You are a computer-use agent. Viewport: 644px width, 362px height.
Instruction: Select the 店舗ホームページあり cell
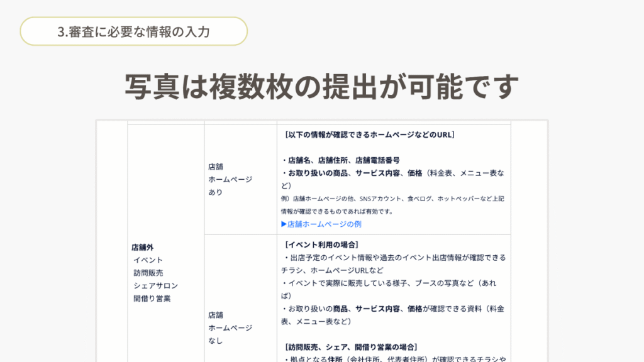pyautogui.click(x=230, y=179)
